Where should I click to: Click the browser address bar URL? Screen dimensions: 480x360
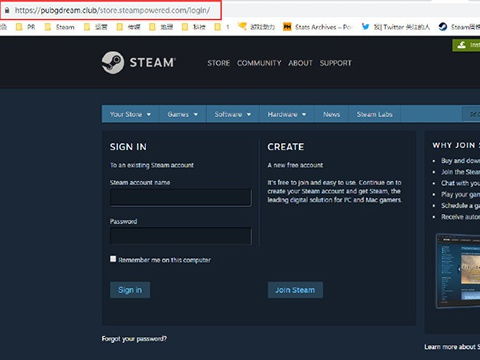click(x=112, y=10)
